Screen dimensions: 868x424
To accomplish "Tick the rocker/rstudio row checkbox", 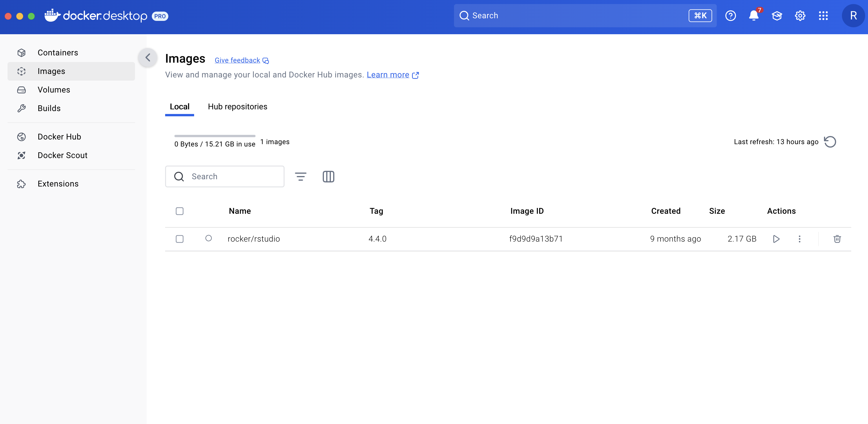I will point(180,239).
